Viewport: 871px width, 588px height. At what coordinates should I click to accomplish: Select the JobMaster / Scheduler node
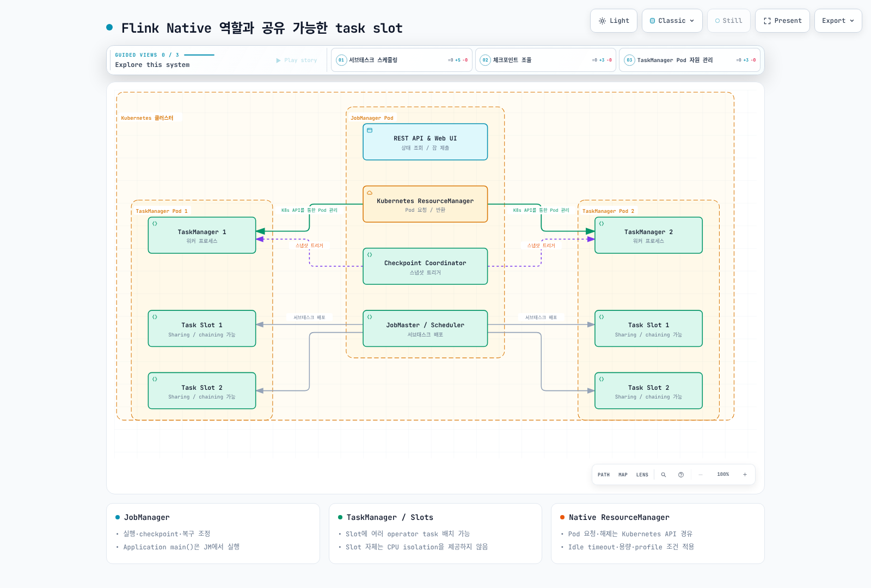click(425, 328)
